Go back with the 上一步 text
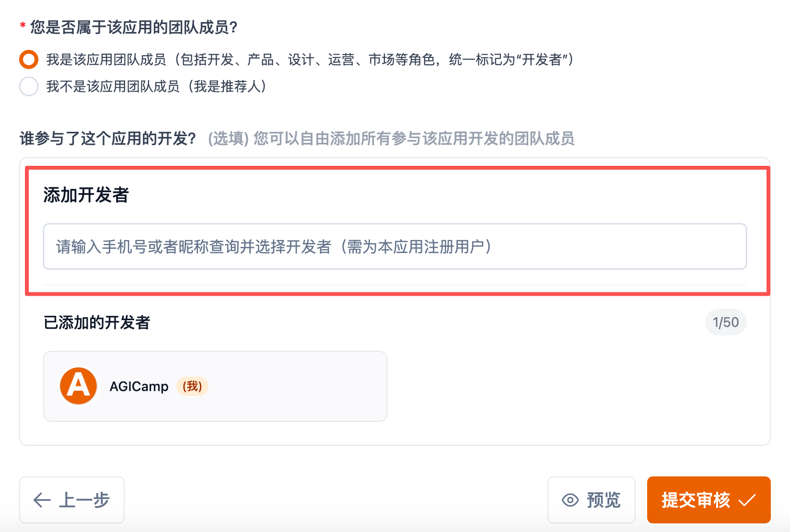790x532 pixels. click(x=84, y=500)
